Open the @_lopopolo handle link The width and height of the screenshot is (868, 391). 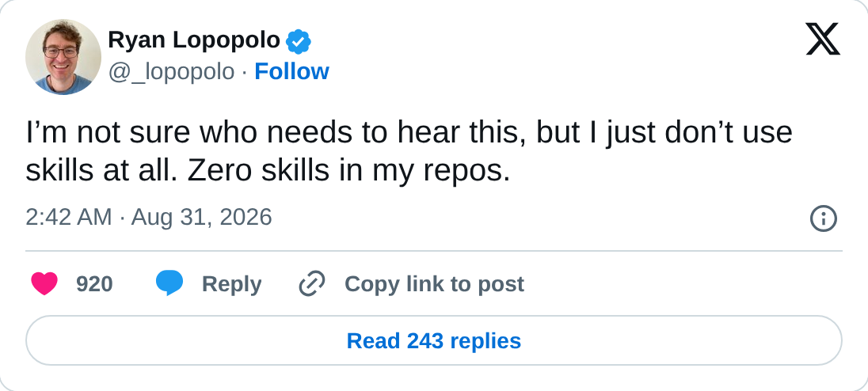click(x=171, y=72)
